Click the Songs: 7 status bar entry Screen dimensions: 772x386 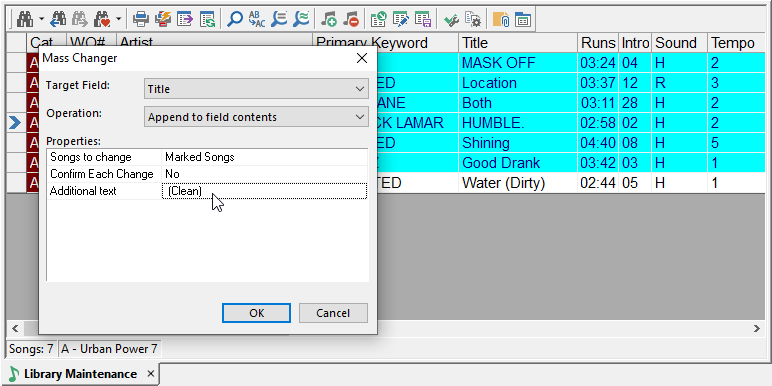32,350
